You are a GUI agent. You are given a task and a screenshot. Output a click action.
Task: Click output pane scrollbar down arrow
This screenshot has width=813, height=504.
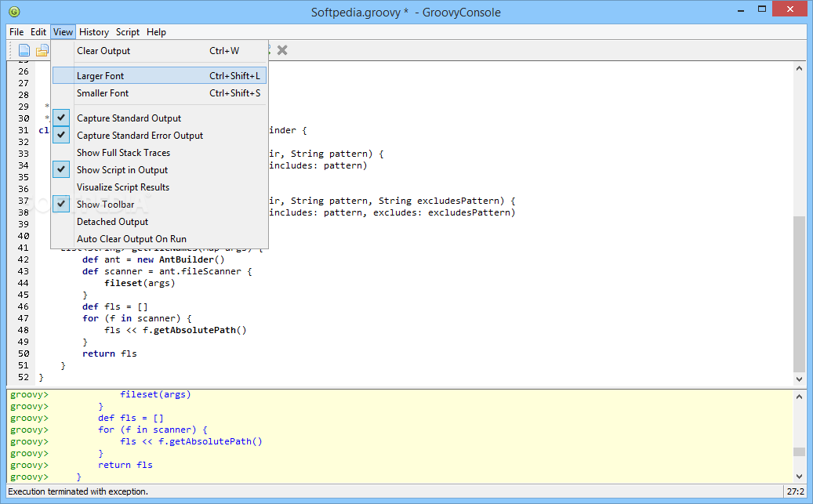click(799, 476)
